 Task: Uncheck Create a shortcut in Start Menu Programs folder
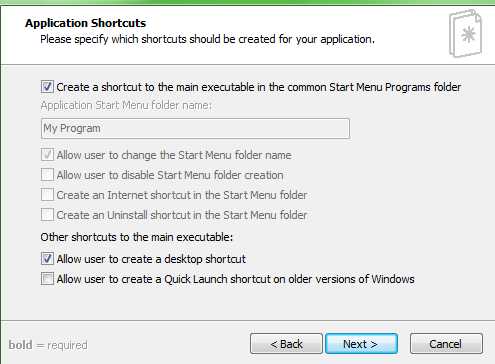(x=47, y=87)
